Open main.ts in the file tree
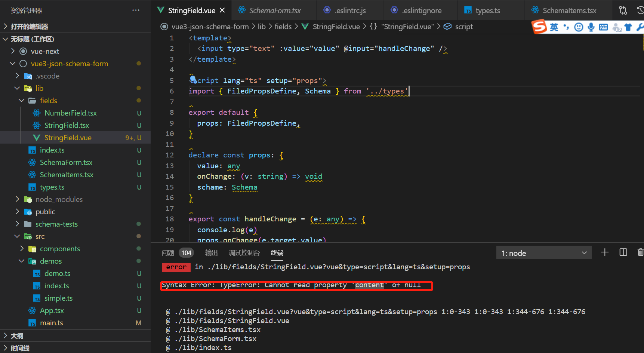This screenshot has width=644, height=353. click(51, 323)
